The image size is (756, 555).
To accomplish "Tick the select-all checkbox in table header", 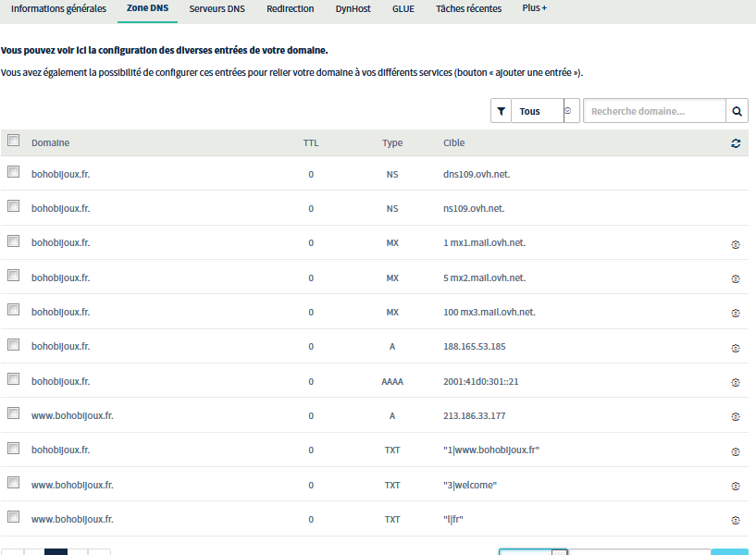I will (13, 141).
